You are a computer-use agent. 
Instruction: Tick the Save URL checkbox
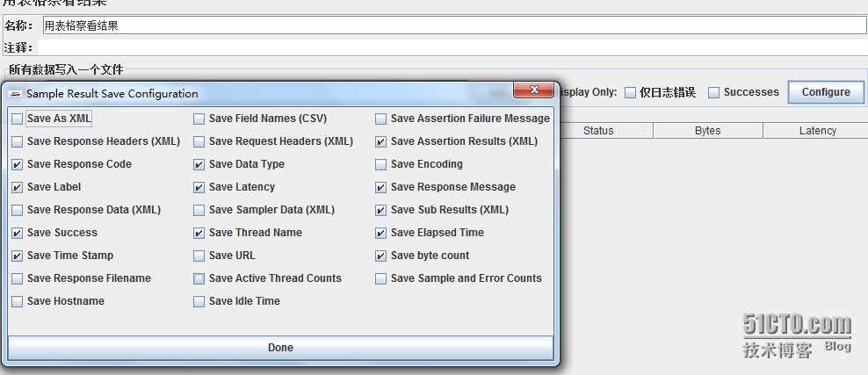(199, 256)
